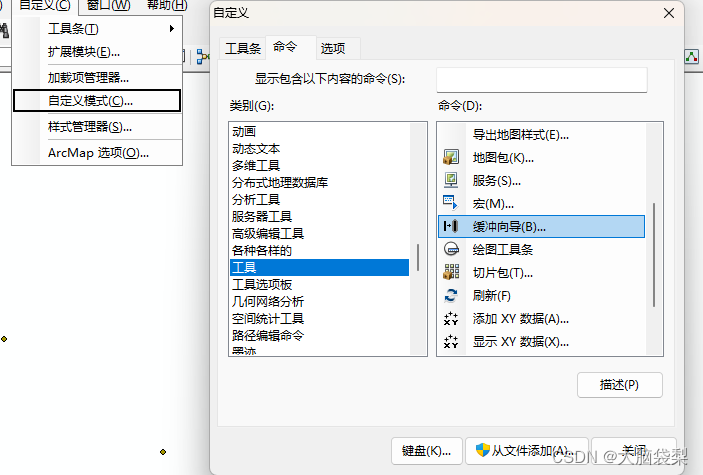Select the 显示 XY 数据(X) icon

pos(451,341)
